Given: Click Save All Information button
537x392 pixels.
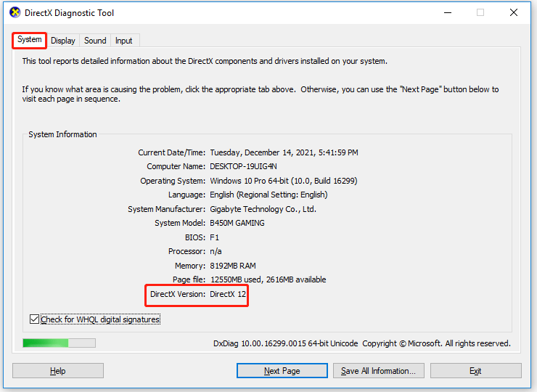Looking at the screenshot, I should [x=378, y=371].
